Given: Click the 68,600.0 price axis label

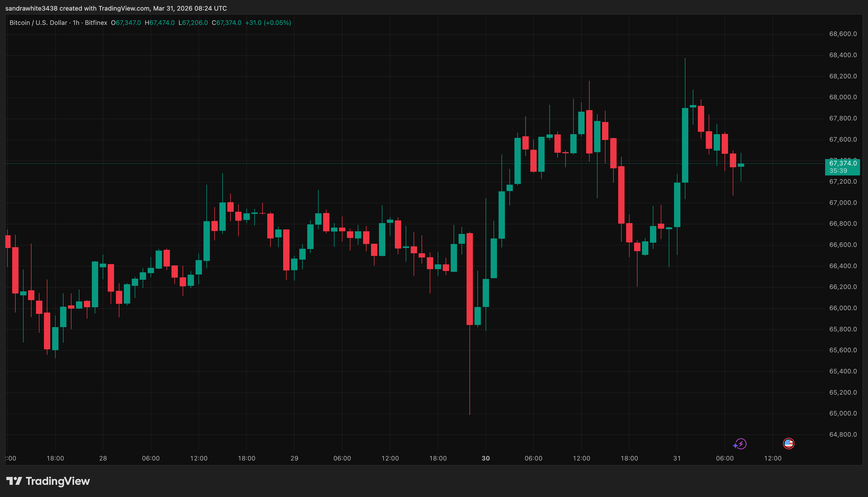Looking at the screenshot, I should click(x=843, y=34).
